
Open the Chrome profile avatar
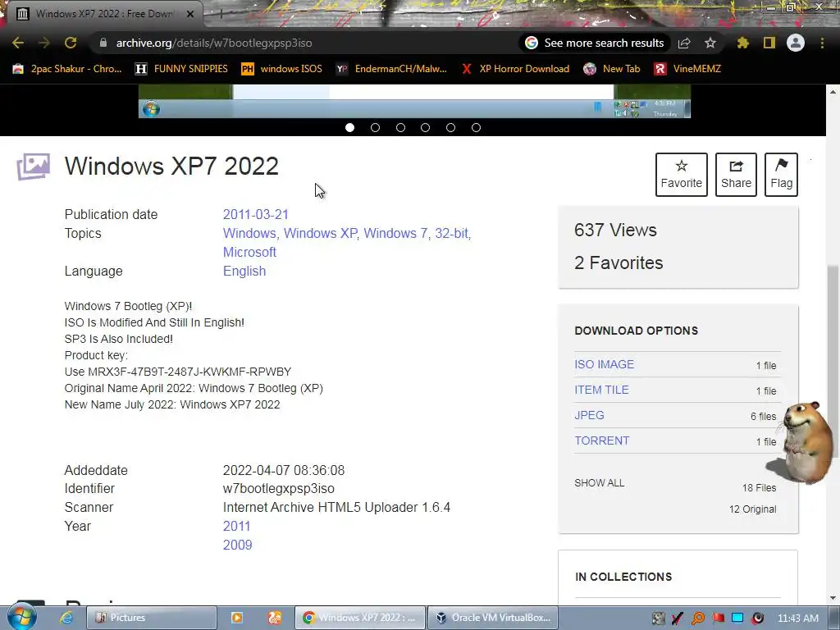tap(796, 43)
